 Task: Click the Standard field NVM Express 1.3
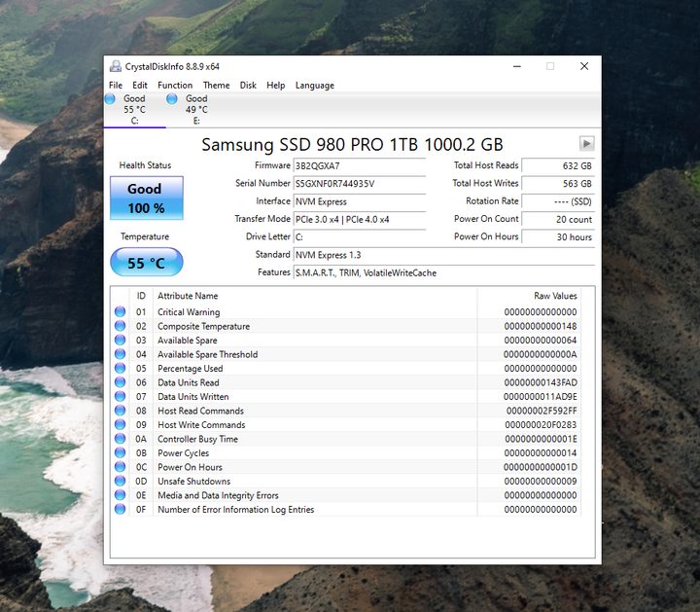click(443, 255)
